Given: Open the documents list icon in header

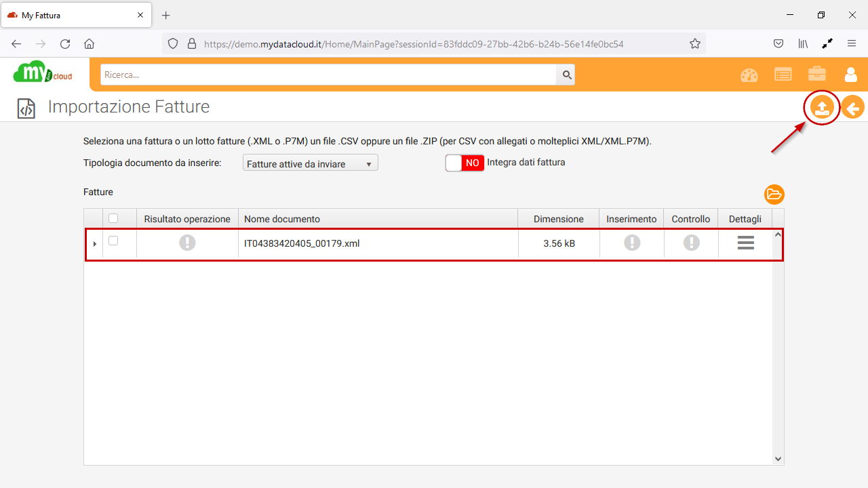Looking at the screenshot, I should (x=783, y=75).
